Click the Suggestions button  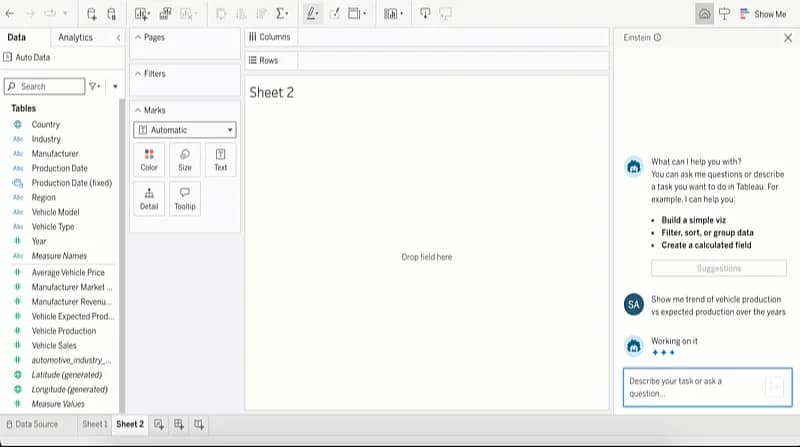pos(718,268)
